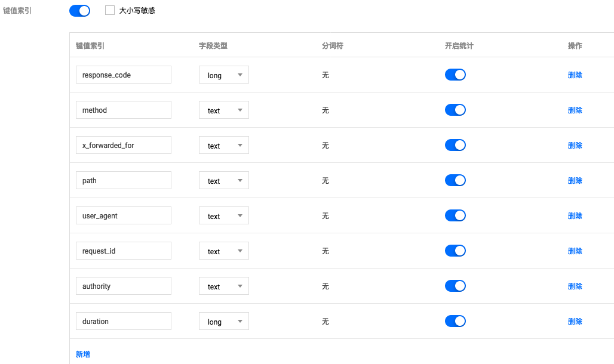Toggle the main 键值索引 switch
Viewport: 614px width, 364px height.
(x=79, y=11)
